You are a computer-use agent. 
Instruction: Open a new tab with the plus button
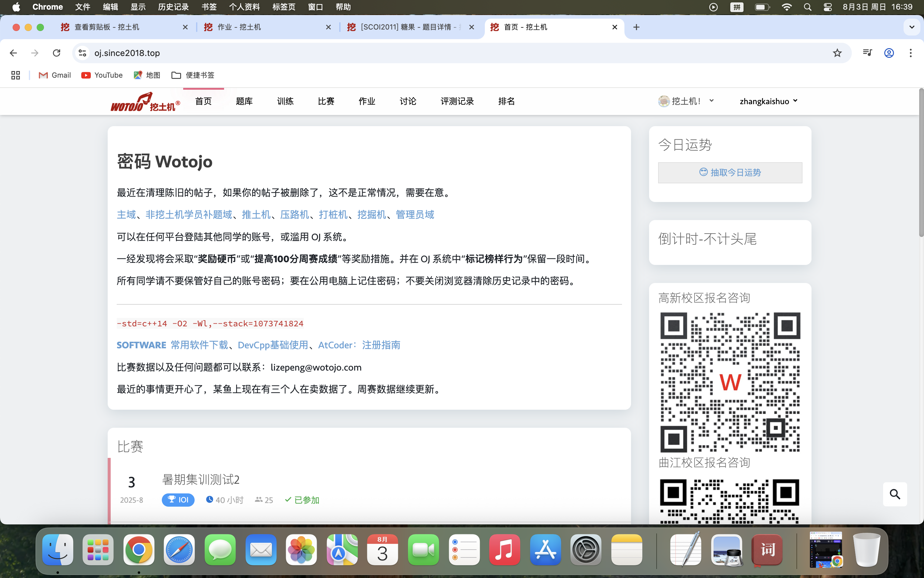click(636, 27)
